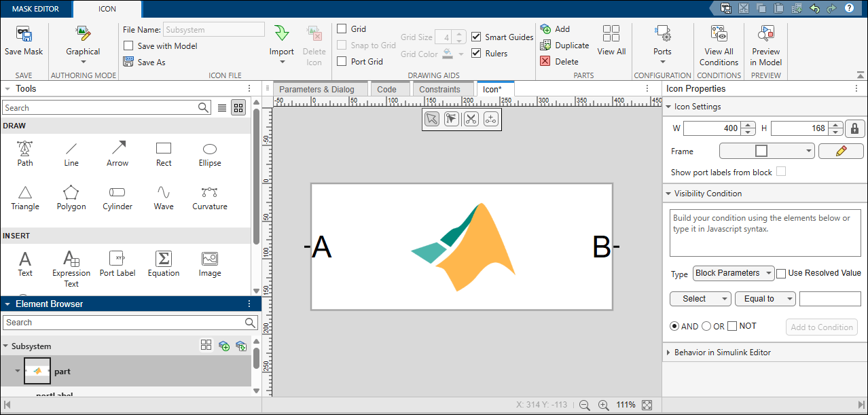Enable the Port Grid checkbox
The width and height of the screenshot is (868, 415).
(x=342, y=61)
